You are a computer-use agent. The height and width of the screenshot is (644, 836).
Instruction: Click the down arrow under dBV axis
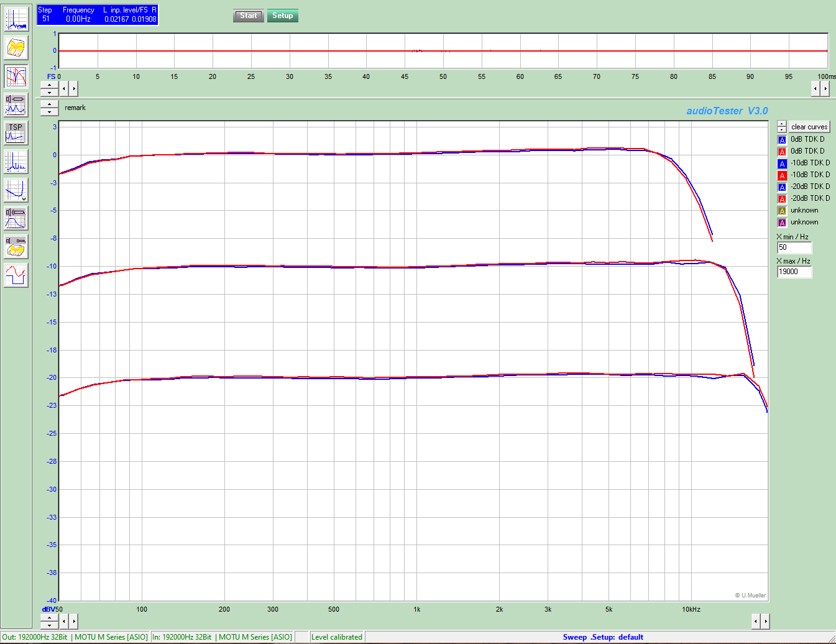click(x=49, y=625)
